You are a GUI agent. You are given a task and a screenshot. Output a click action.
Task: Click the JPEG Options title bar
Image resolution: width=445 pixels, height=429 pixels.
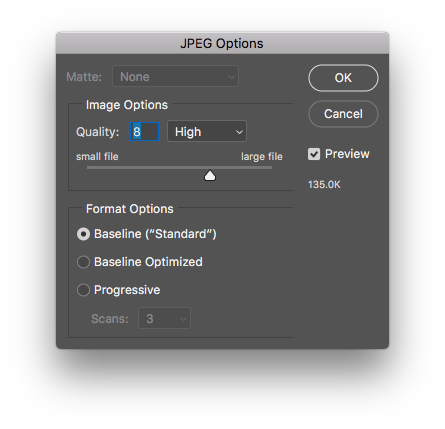222,43
